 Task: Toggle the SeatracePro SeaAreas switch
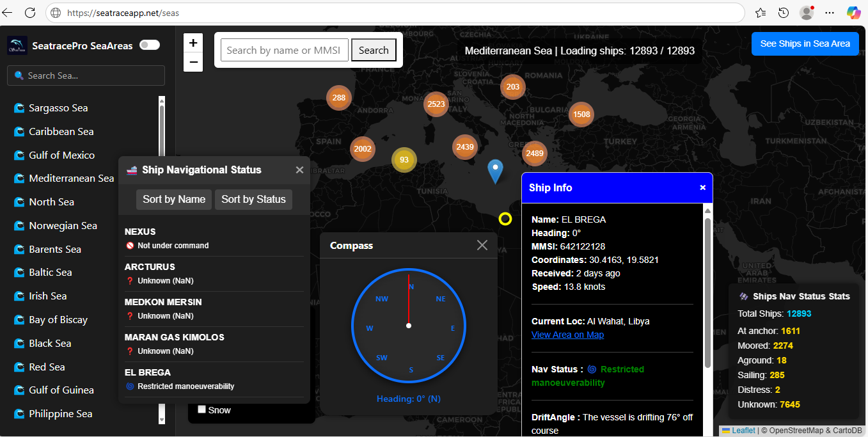click(150, 45)
